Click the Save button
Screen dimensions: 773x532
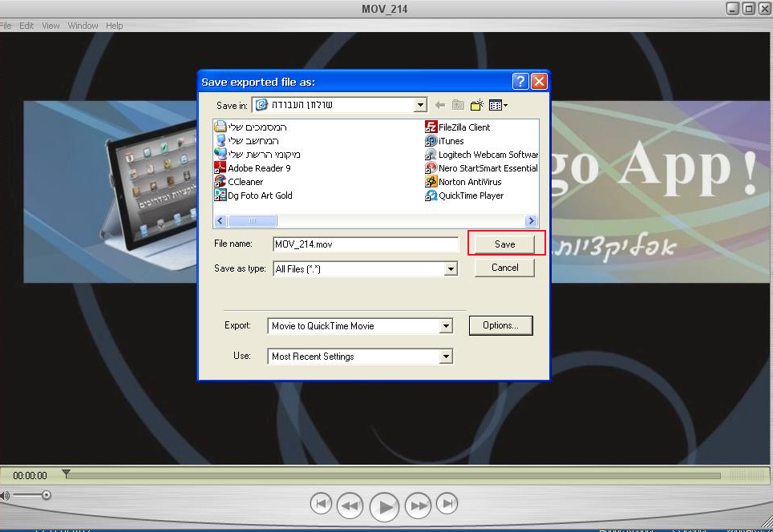click(x=504, y=244)
